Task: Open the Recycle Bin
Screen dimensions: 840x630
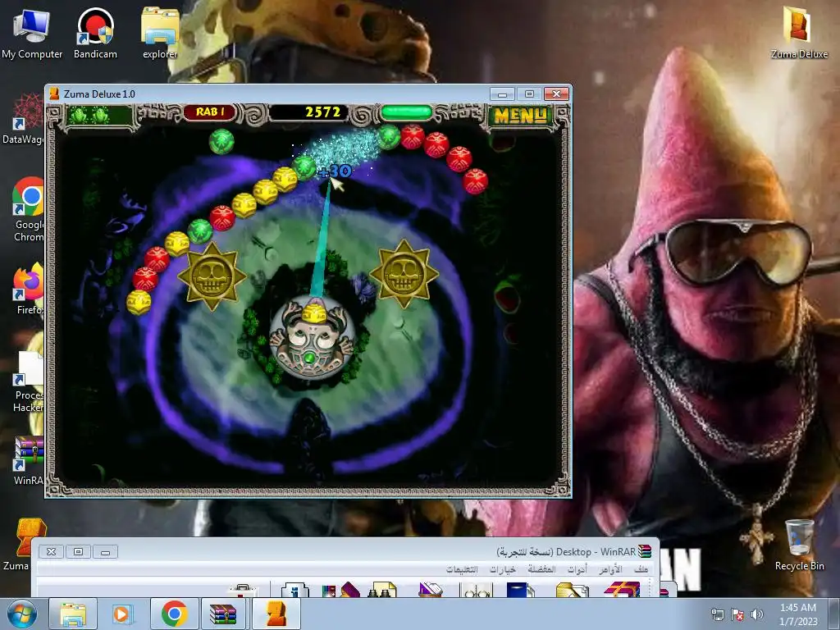Action: (799, 545)
